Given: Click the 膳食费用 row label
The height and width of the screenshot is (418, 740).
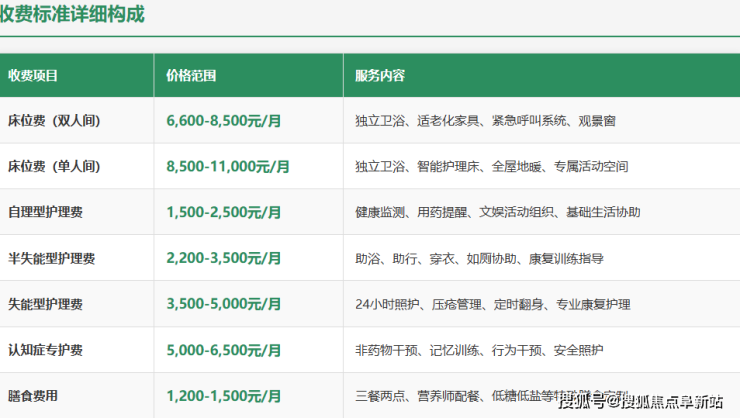Looking at the screenshot, I should coord(33,397).
